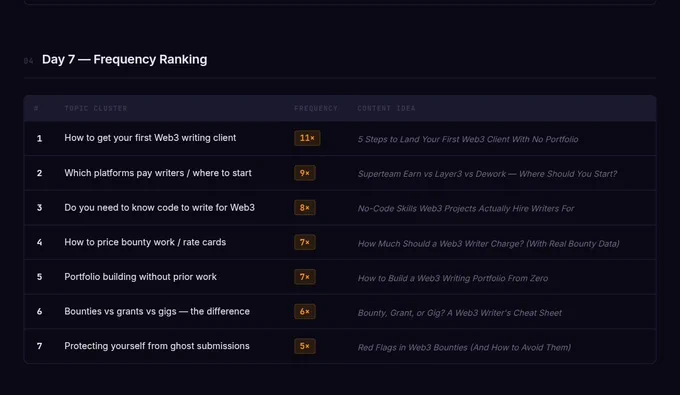Image resolution: width=680 pixels, height=395 pixels.
Task: Click the 5× frequency badge
Action: coord(304,346)
